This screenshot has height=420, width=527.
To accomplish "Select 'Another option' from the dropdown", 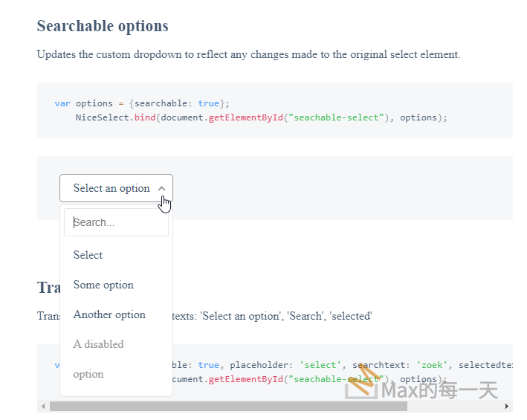I will coord(109,314).
